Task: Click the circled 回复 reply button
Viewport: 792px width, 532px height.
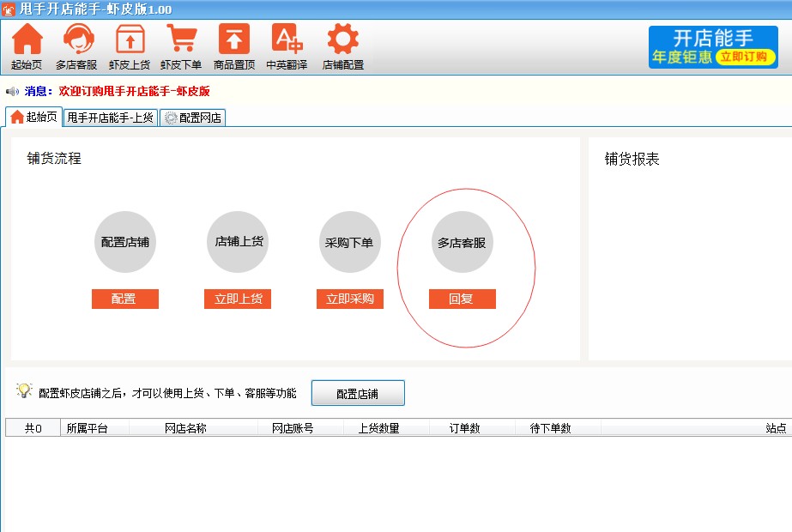Action: 463,299
